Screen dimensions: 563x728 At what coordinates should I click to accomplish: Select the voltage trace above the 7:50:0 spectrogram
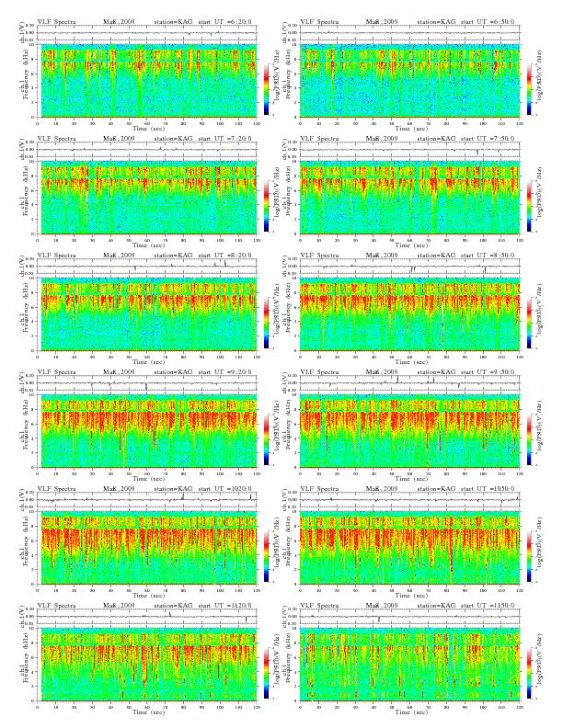(x=409, y=150)
